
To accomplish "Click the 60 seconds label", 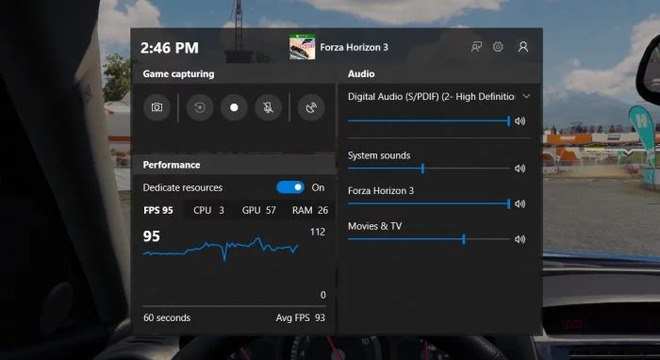I will (167, 318).
